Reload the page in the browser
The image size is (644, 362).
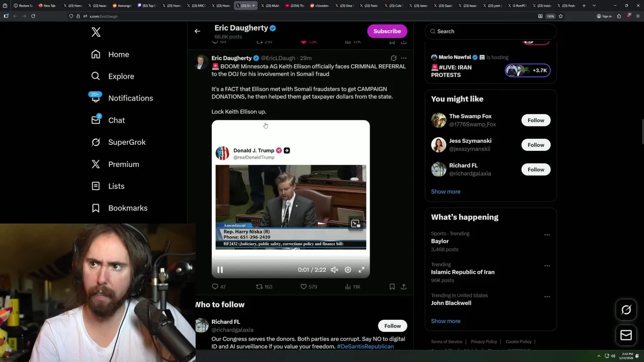[33, 16]
